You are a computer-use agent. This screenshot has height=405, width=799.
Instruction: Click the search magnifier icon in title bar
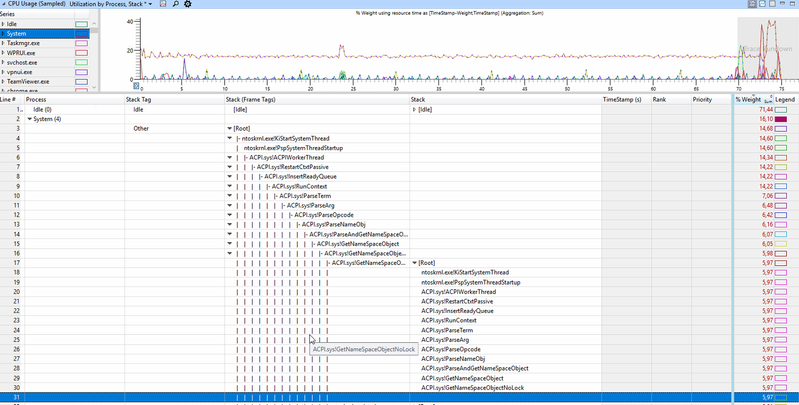click(x=176, y=5)
